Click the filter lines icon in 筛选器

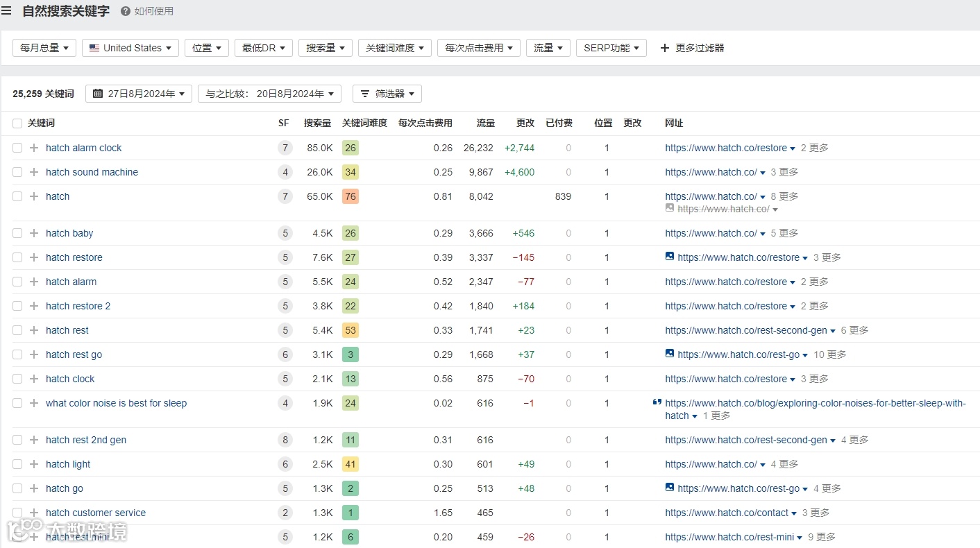(x=365, y=94)
